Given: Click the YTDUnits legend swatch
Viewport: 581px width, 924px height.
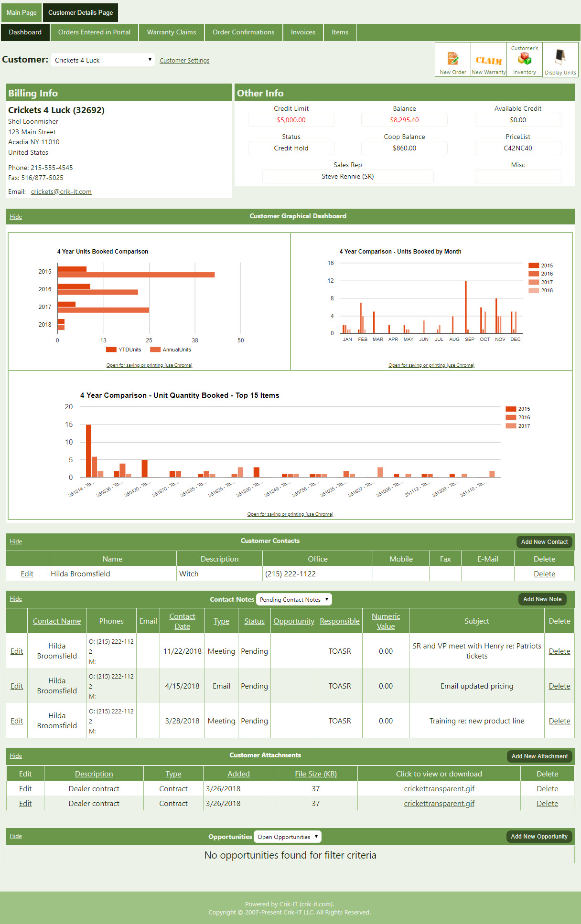Looking at the screenshot, I should [111, 350].
